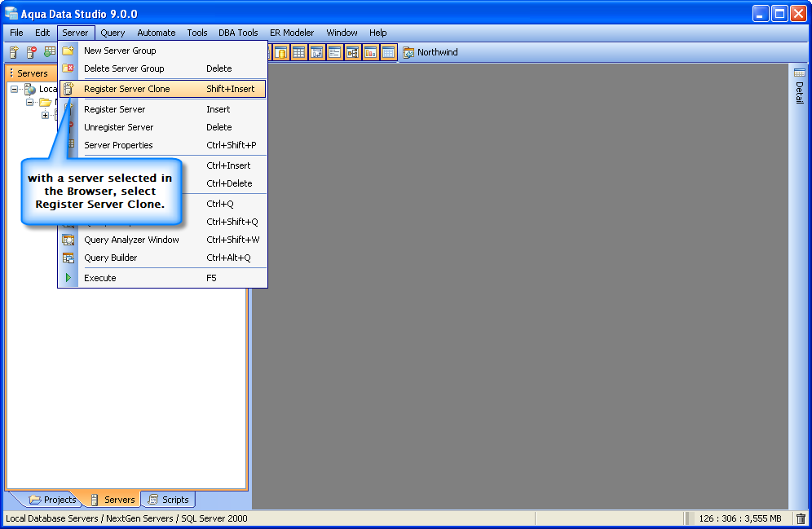Click the diagram hierarchy toolbar icon

pyautogui.click(x=353, y=52)
